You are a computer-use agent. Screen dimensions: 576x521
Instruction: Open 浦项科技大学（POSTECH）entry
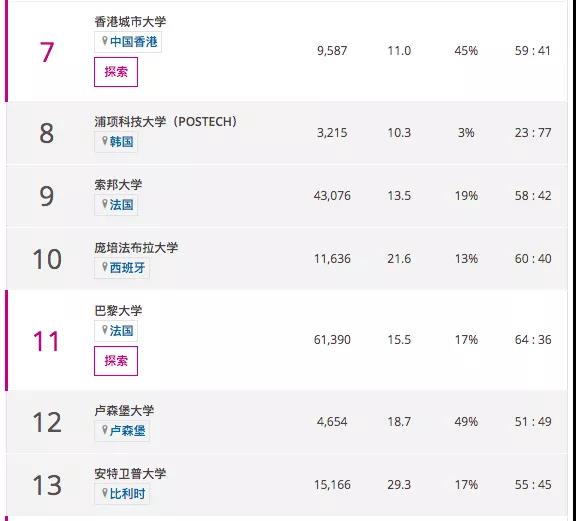(x=166, y=122)
